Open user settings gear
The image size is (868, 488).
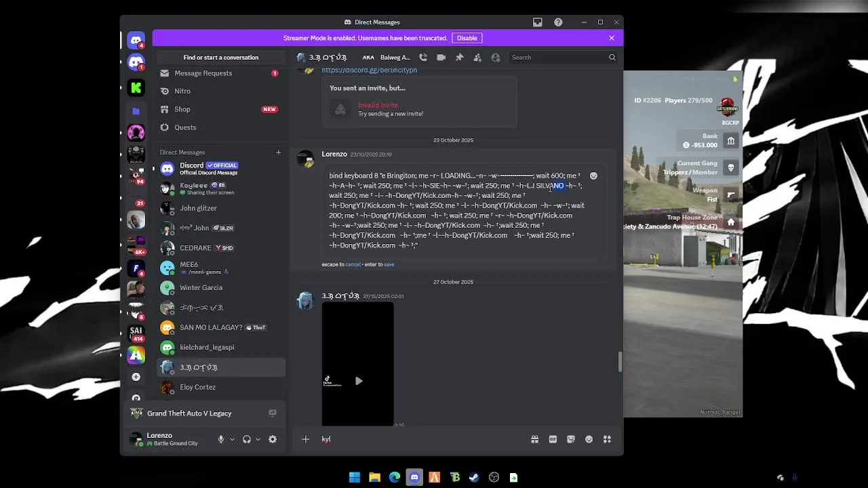273,439
